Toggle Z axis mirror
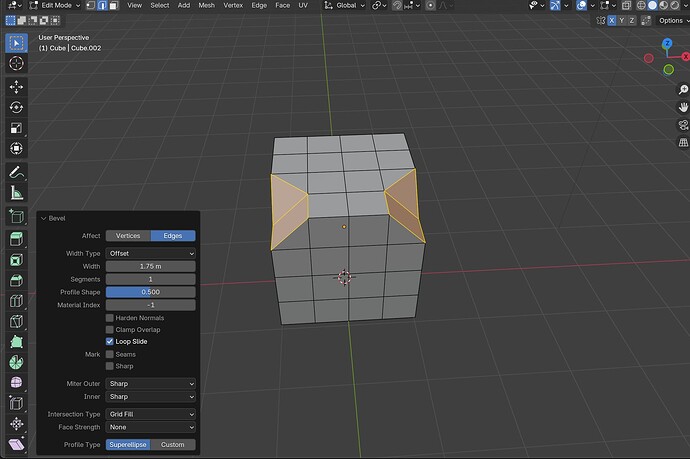The width and height of the screenshot is (690, 459). (x=632, y=20)
